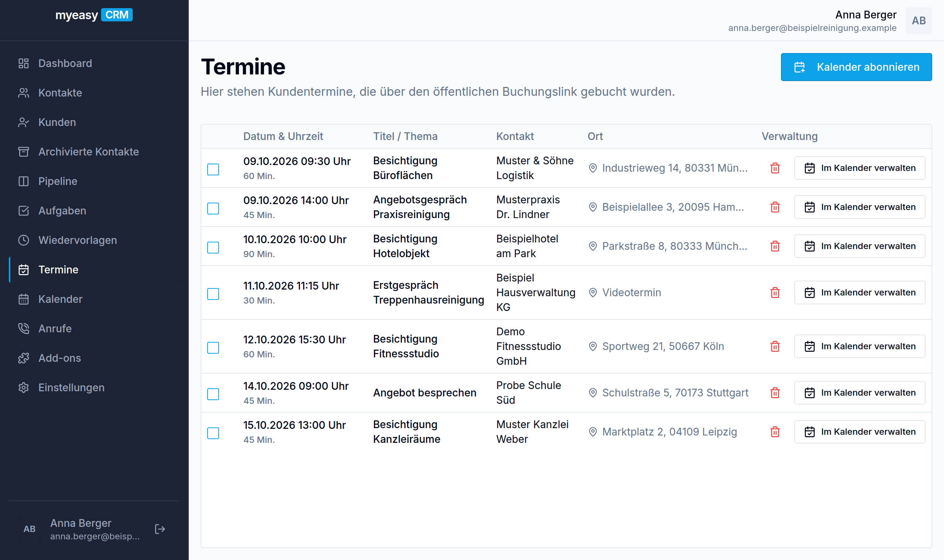Image resolution: width=944 pixels, height=560 pixels.
Task: Delete the 09.10.2026 09:30 appointment via trash icon
Action: (775, 168)
